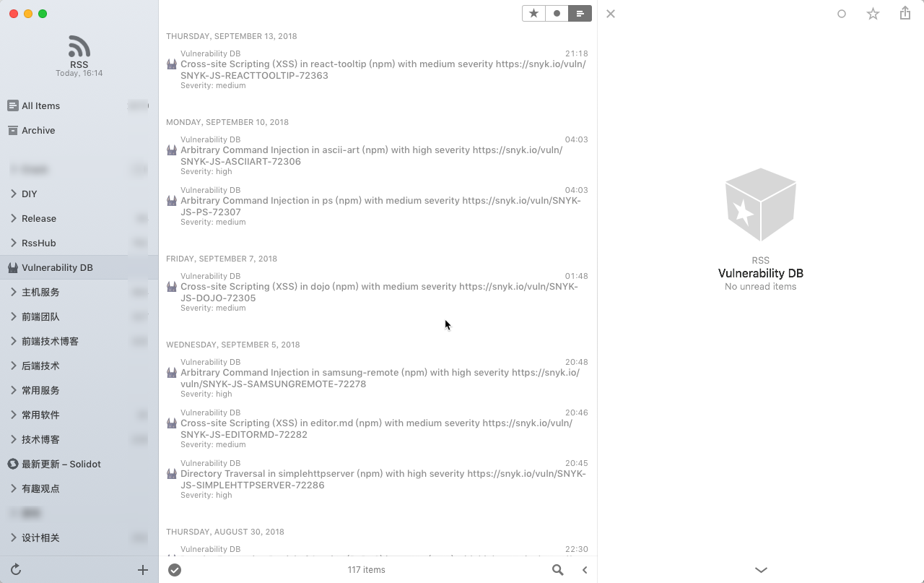Add a new subscription with plus icon

pos(143,570)
